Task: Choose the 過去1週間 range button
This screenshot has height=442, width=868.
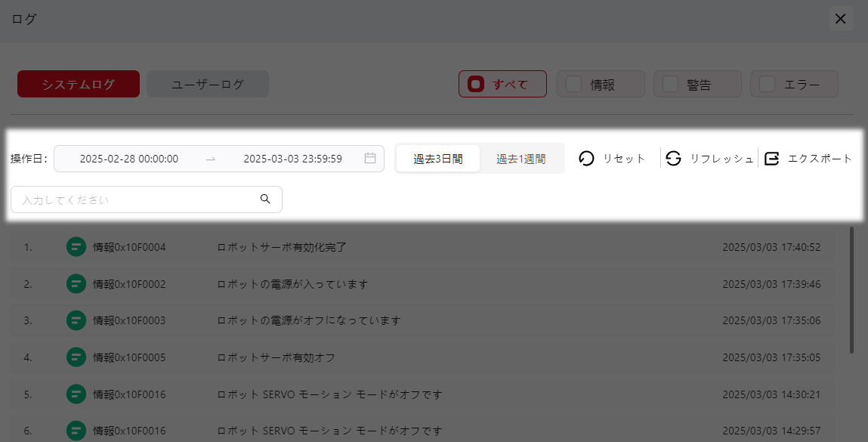Action: pyautogui.click(x=520, y=159)
